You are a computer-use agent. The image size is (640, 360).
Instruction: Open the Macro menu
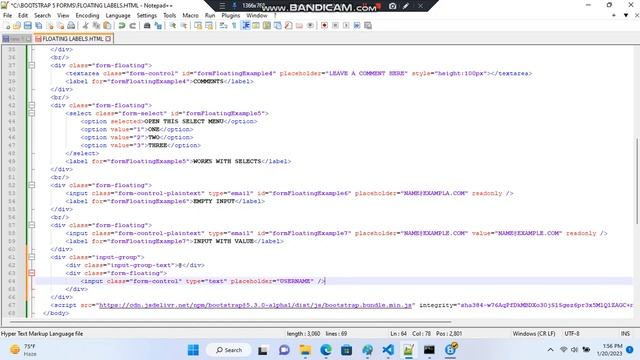click(190, 16)
